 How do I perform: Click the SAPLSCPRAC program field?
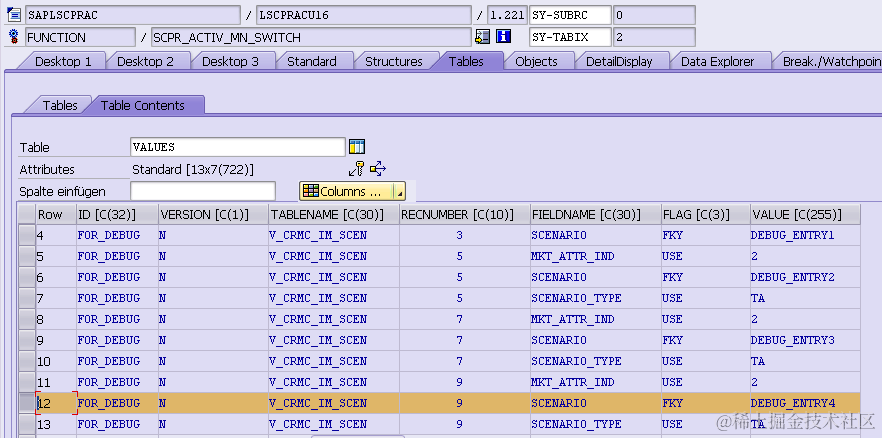pyautogui.click(x=133, y=15)
